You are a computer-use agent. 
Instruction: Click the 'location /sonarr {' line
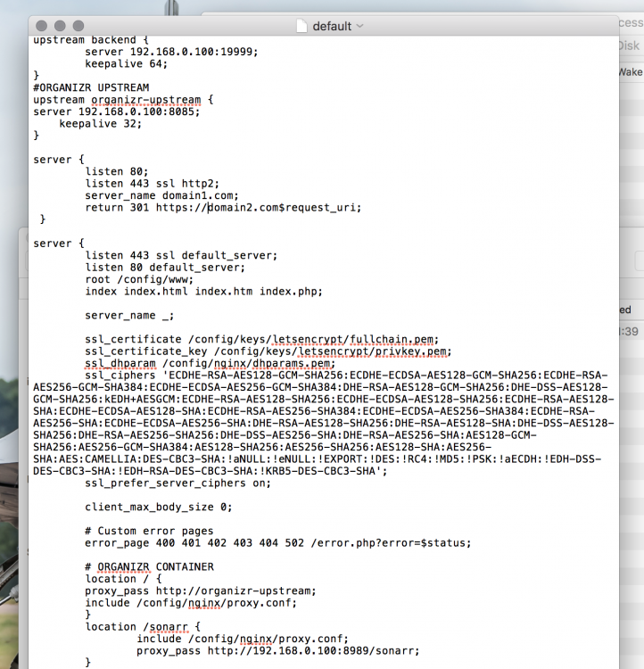[x=143, y=627]
